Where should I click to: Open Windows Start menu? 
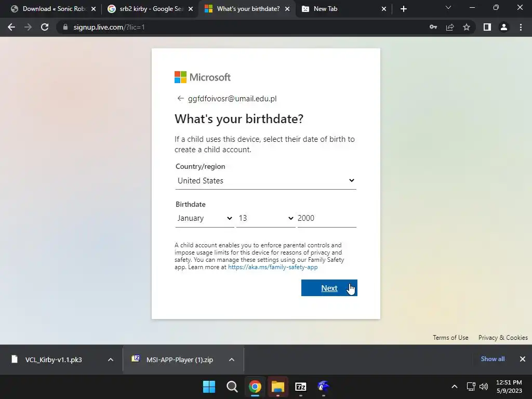[x=209, y=387]
